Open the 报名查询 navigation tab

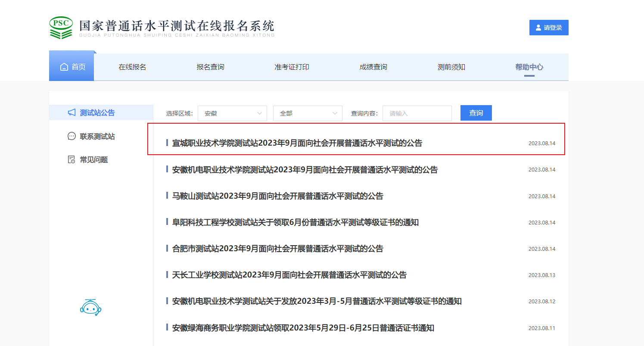pyautogui.click(x=210, y=67)
